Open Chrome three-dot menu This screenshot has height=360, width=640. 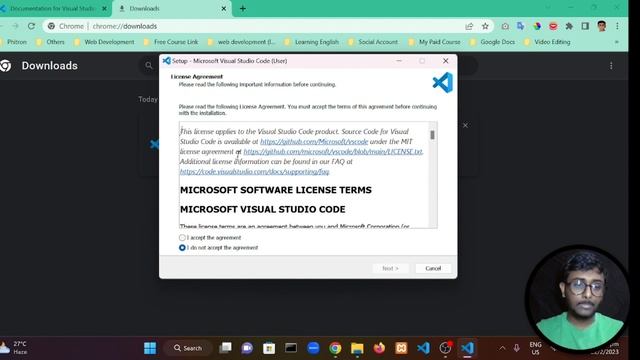click(x=617, y=26)
